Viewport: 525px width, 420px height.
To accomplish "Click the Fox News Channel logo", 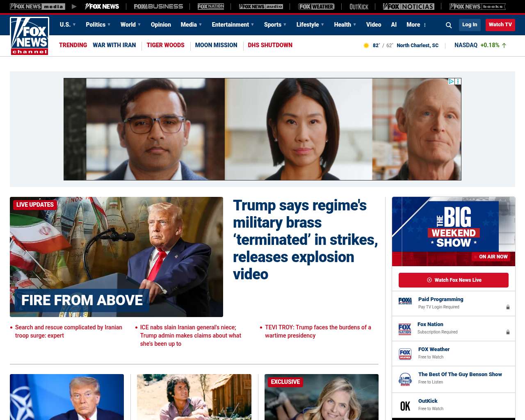I will [30, 36].
